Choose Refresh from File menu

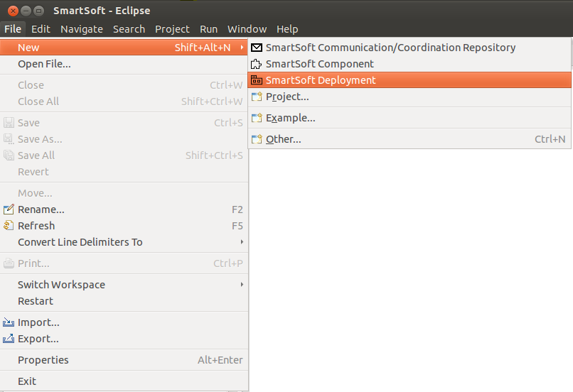pyautogui.click(x=124, y=226)
